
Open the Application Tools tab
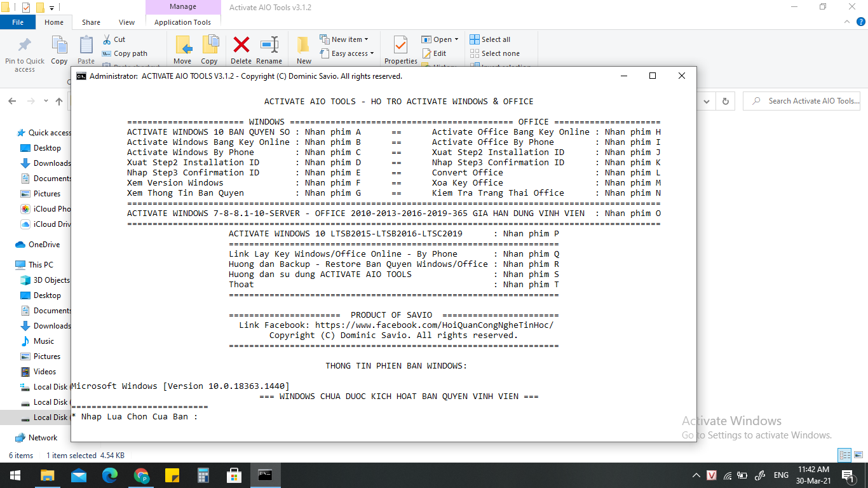click(182, 22)
